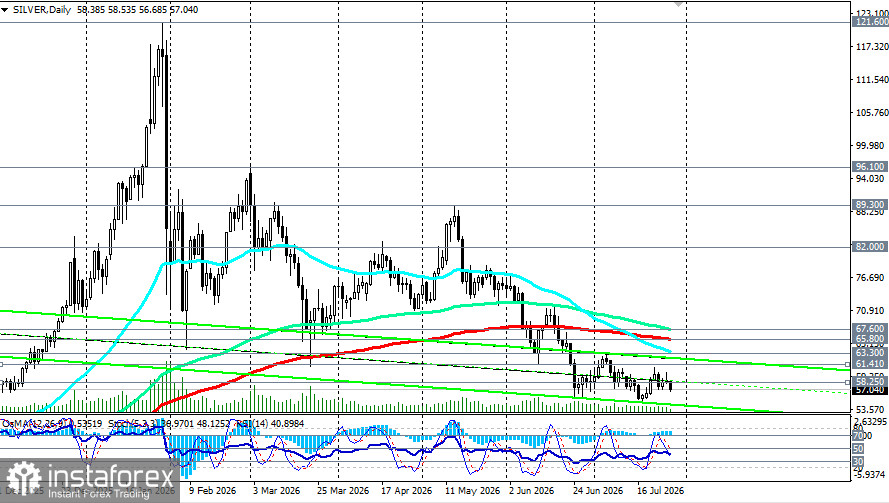Click the OHLC values 58.385 58.535 56.685 57.040
Image resolution: width=889 pixels, height=503 pixels.
coord(136,10)
